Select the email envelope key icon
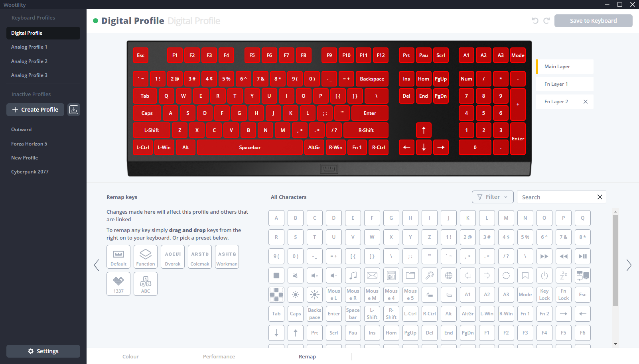This screenshot has height=364, width=639. (x=372, y=275)
